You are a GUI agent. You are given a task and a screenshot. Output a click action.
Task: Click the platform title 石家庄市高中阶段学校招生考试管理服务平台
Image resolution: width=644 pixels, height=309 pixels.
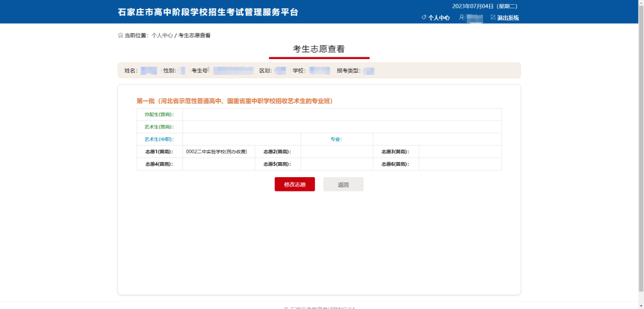[x=208, y=12]
